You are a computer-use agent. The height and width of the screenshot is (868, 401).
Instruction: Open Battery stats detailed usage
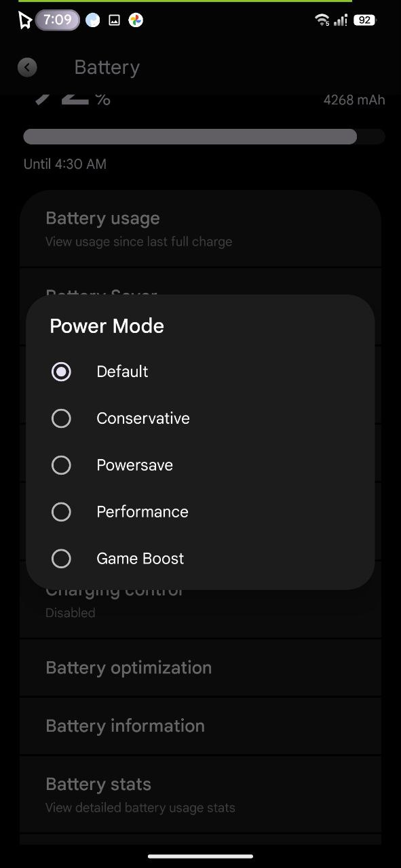coord(200,795)
